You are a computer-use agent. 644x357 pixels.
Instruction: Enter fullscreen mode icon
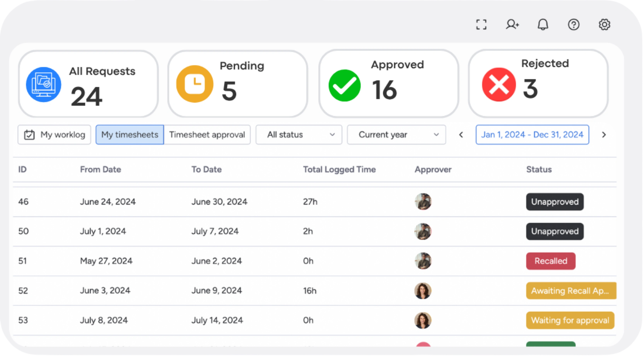point(481,25)
